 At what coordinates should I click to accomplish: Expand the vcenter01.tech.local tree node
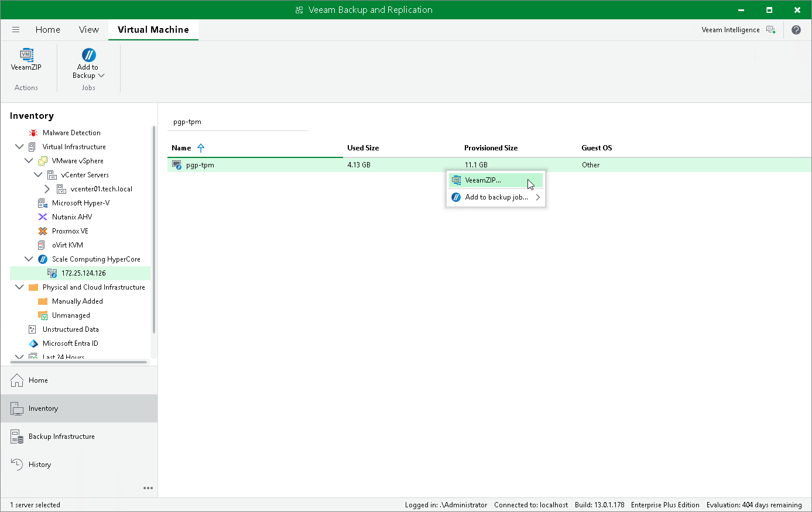click(47, 189)
